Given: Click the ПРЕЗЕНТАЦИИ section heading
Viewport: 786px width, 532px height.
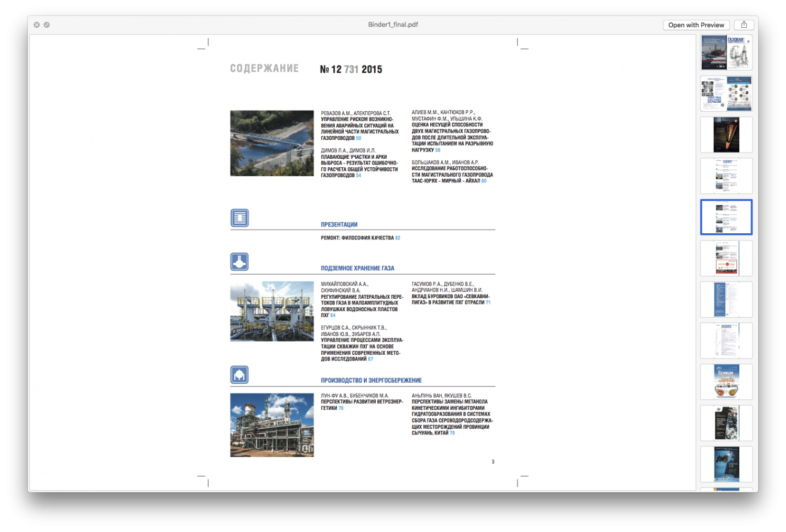Looking at the screenshot, I should pos(339,224).
